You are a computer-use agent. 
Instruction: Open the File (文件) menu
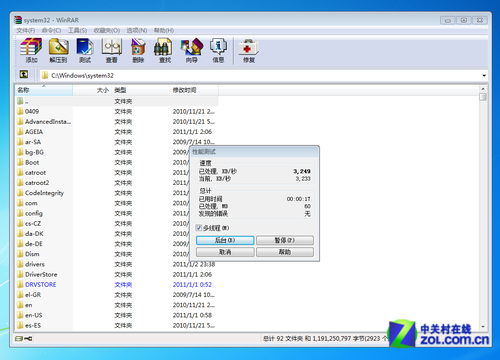pos(26,30)
